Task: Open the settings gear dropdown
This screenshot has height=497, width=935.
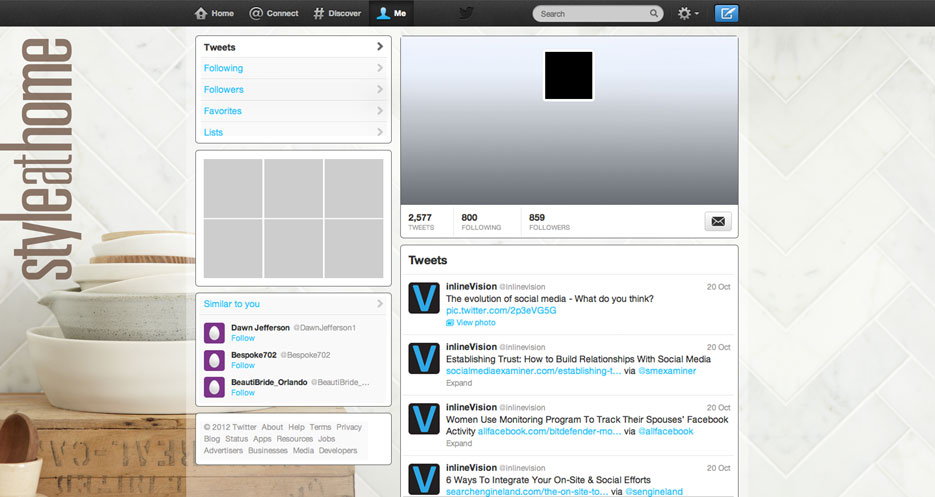Action: tap(688, 13)
